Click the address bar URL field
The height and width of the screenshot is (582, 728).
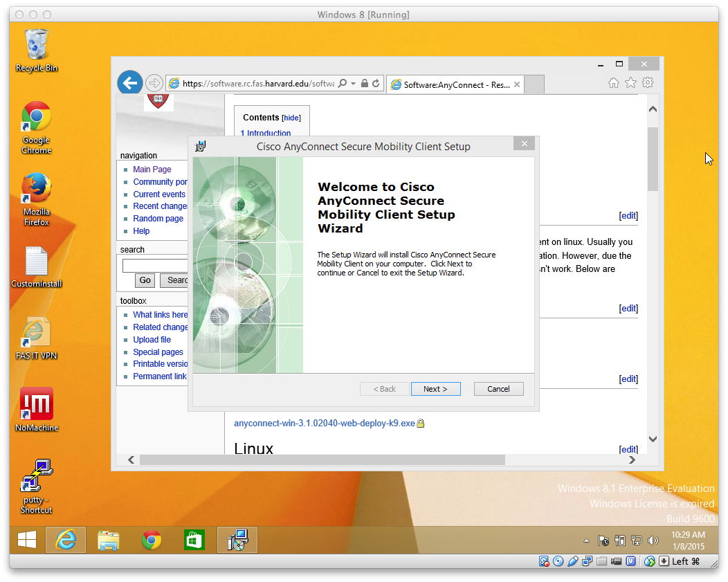[x=258, y=84]
